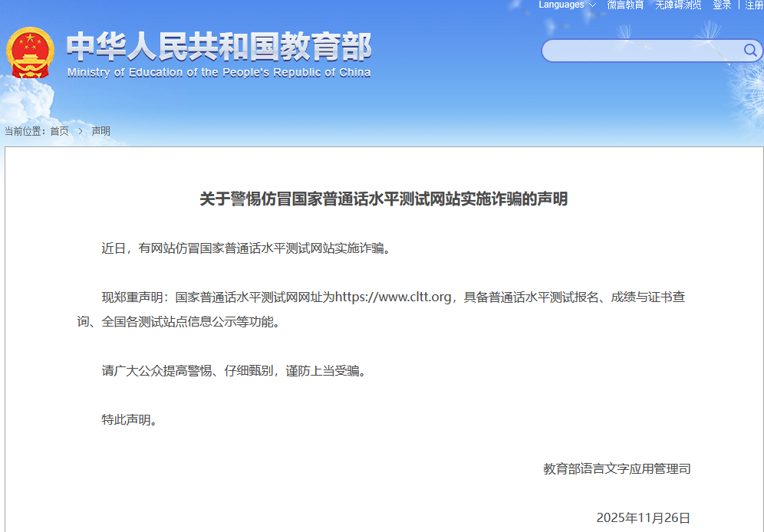Image resolution: width=764 pixels, height=532 pixels.
Task: Open the 微言教育 link
Action: pos(625,5)
